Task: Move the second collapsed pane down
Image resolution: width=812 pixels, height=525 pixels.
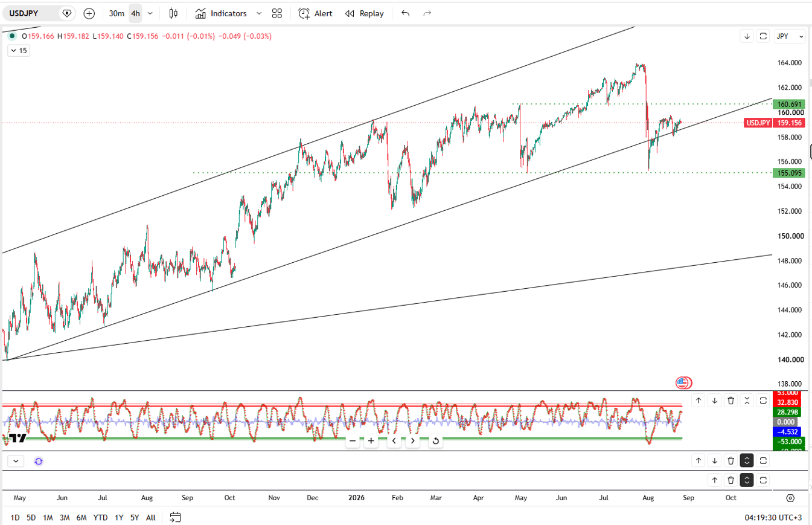Action: tap(715, 461)
